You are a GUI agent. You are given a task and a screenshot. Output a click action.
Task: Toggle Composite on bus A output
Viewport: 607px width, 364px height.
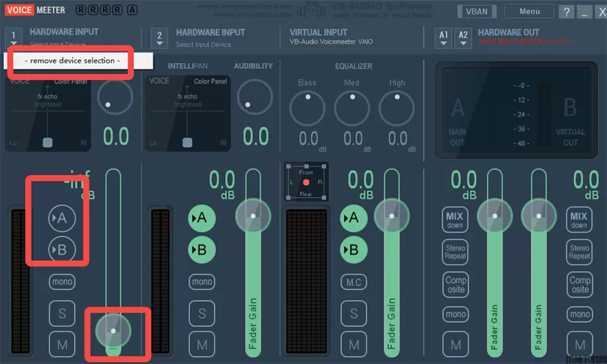(x=456, y=285)
